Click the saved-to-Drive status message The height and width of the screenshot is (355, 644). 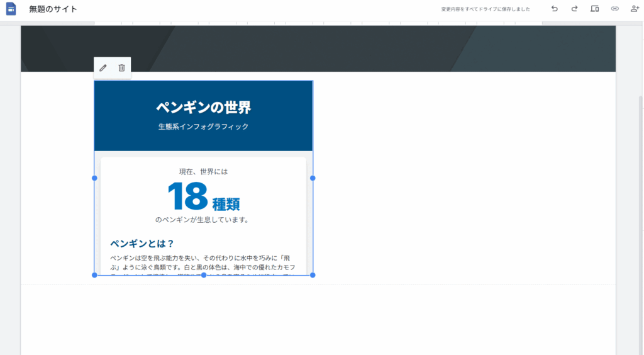[x=485, y=9]
